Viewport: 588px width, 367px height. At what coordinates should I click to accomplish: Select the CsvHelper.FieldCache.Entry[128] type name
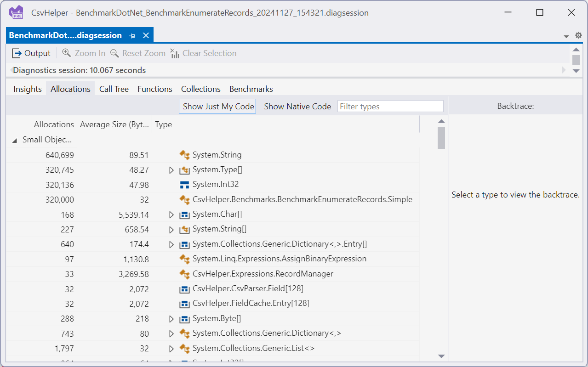tap(251, 303)
